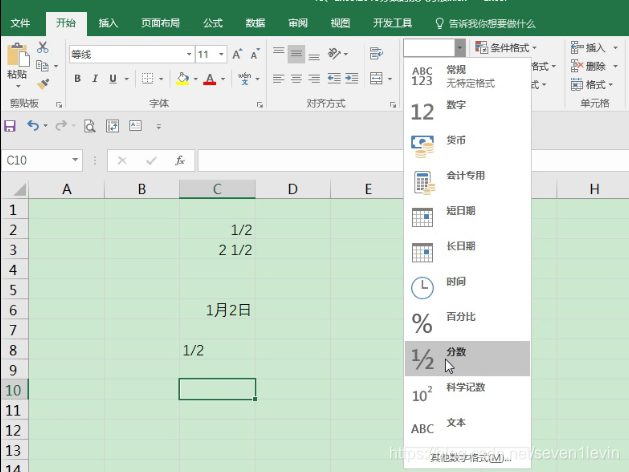The width and height of the screenshot is (629, 472).
Task: Click the text orientation icon
Action: point(334,53)
